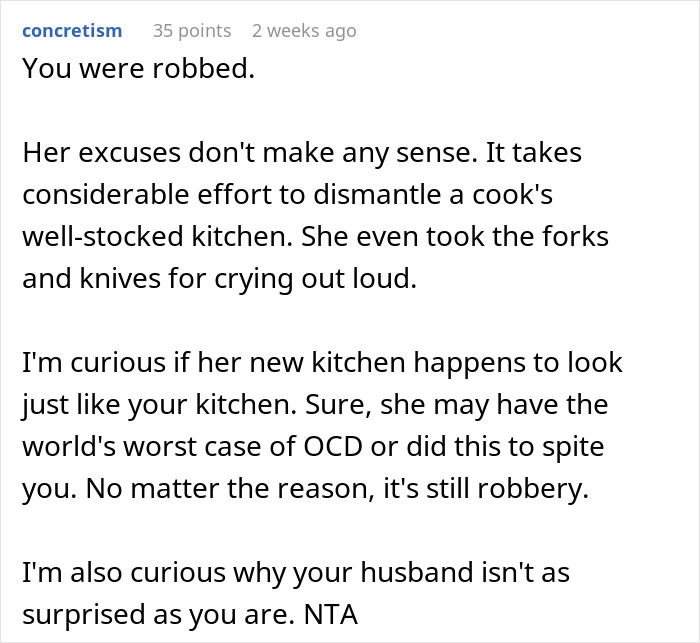Click the 'You were robbed.' sentence
Screen dimensions: 700x643
point(138,68)
